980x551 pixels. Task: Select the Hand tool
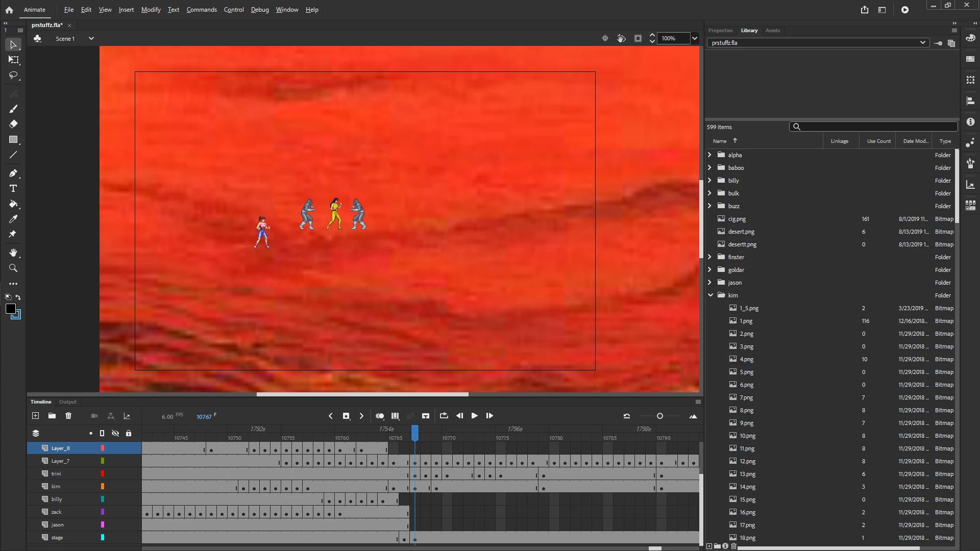13,253
